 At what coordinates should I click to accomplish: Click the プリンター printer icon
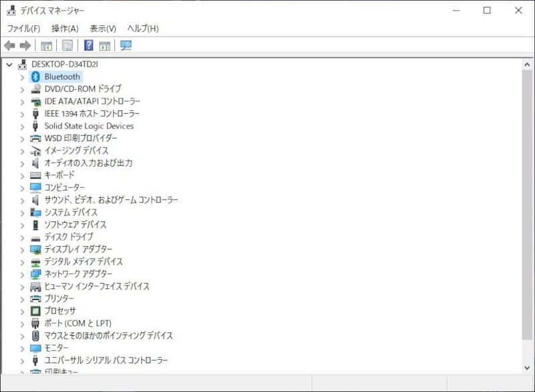pyautogui.click(x=36, y=298)
